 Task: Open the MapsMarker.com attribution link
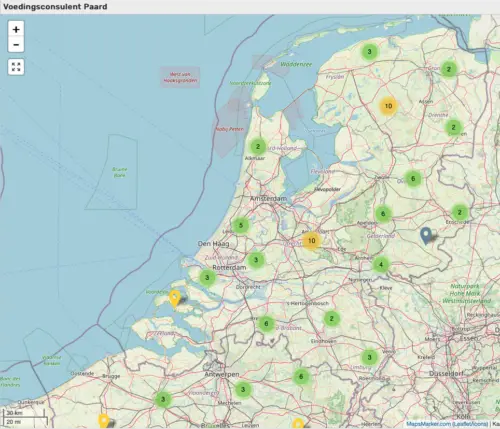click(428, 424)
